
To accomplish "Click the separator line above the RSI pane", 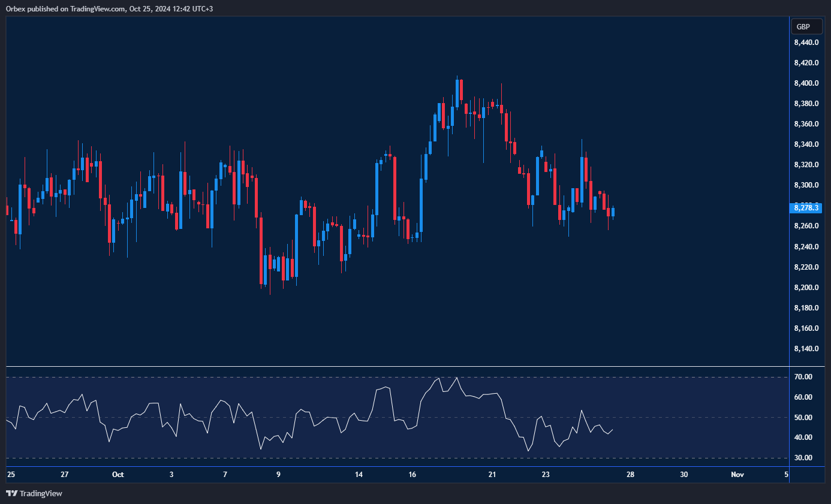I will [x=396, y=366].
